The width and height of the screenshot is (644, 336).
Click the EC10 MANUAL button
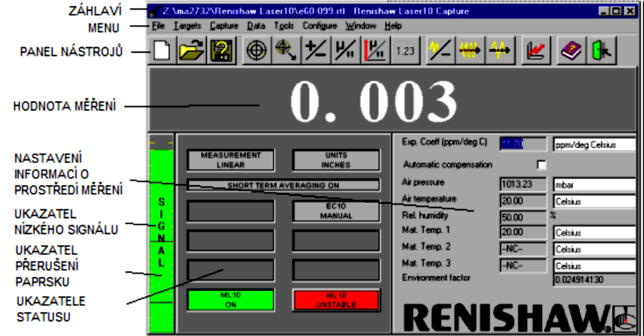[336, 211]
